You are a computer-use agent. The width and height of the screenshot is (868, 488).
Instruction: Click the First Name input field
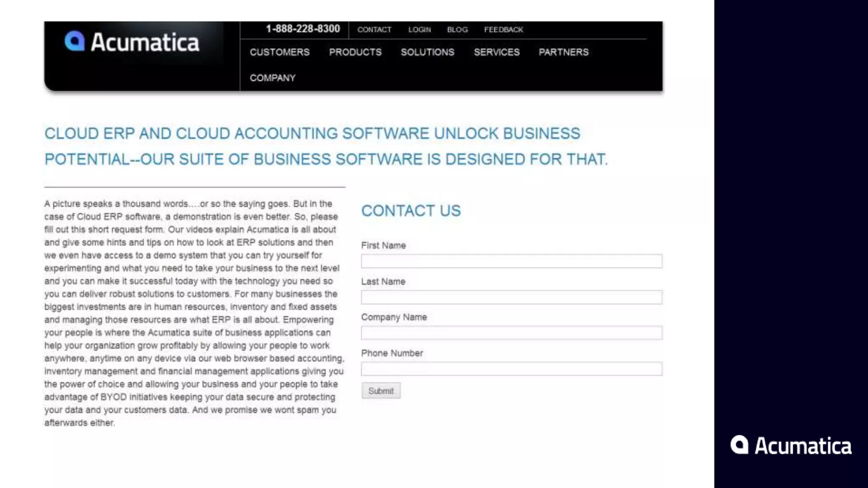coord(511,261)
